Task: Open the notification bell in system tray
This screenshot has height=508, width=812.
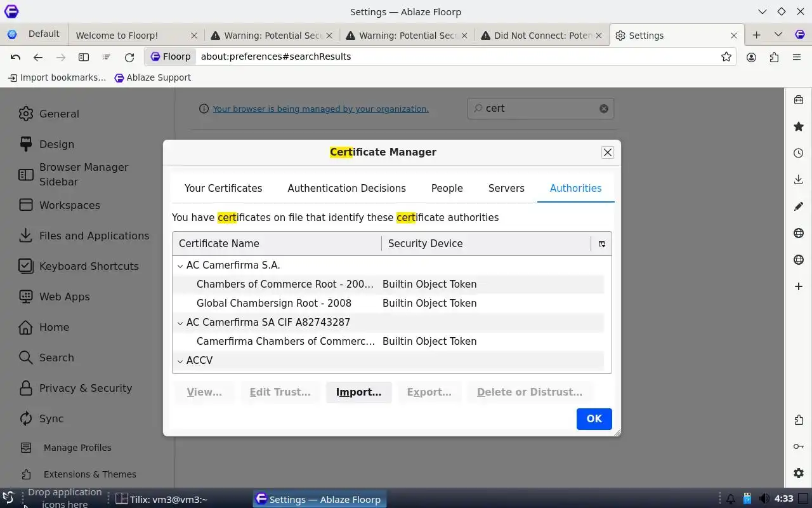Action: point(731,499)
